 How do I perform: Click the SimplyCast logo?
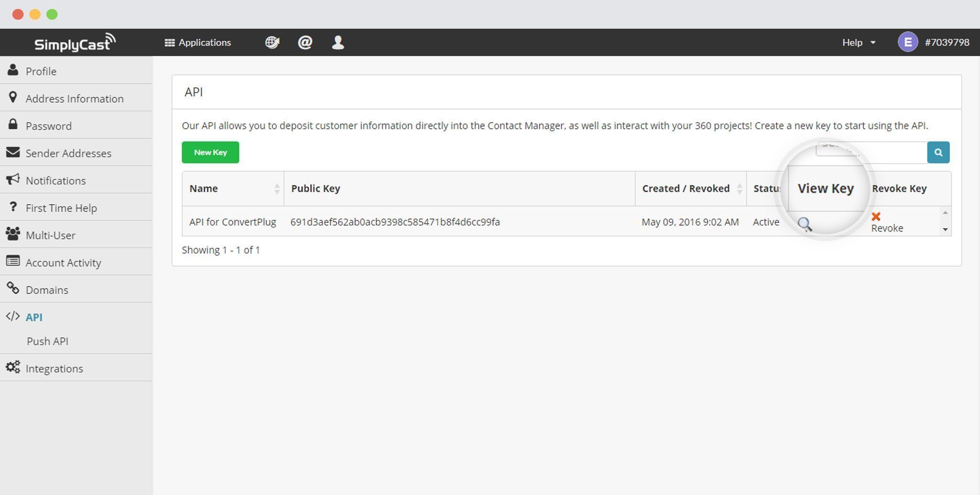coord(75,43)
